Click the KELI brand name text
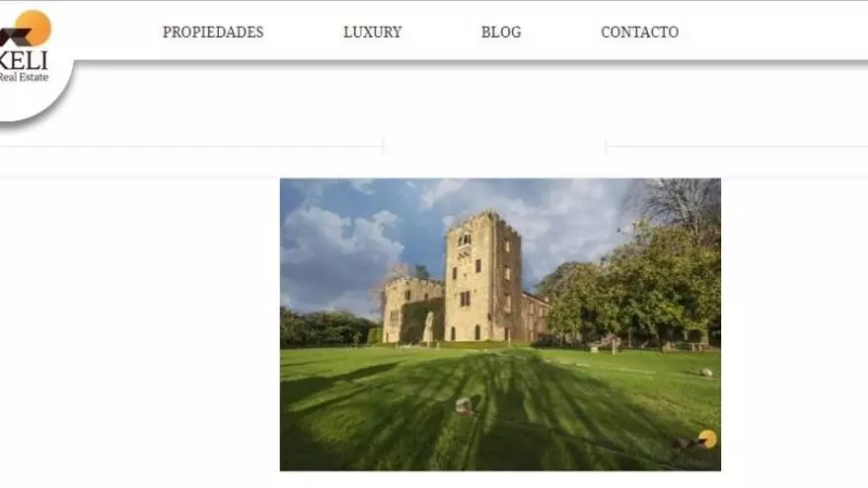The height and width of the screenshot is (488, 868). [x=24, y=60]
